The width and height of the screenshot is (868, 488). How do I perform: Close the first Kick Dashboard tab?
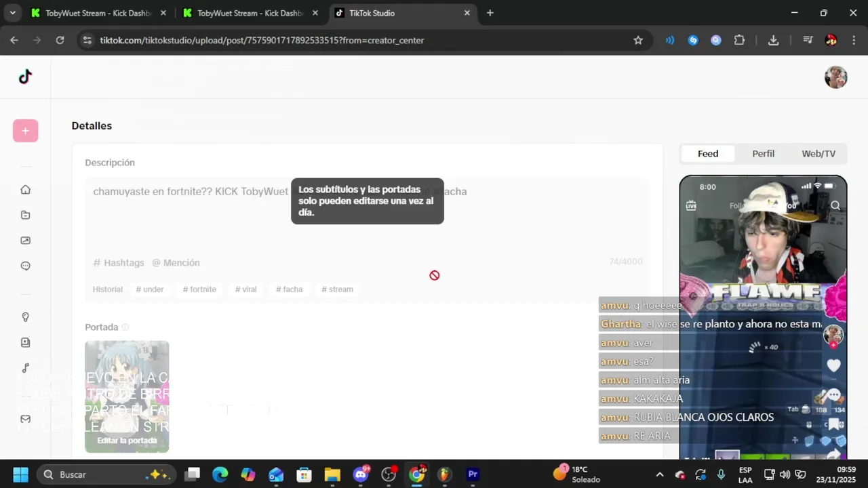pos(163,13)
